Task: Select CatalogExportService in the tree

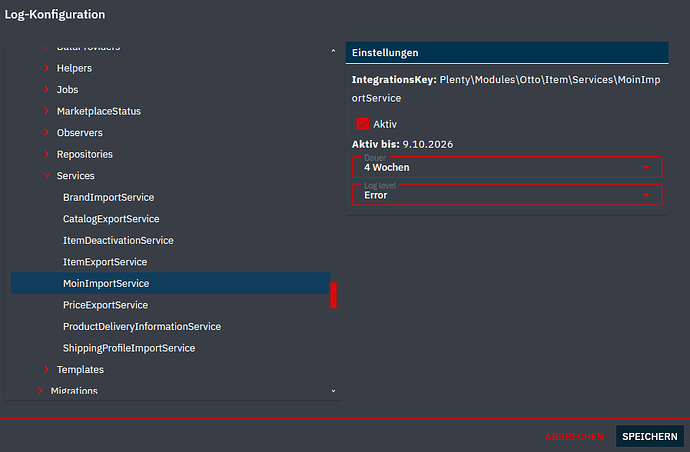Action: point(111,219)
